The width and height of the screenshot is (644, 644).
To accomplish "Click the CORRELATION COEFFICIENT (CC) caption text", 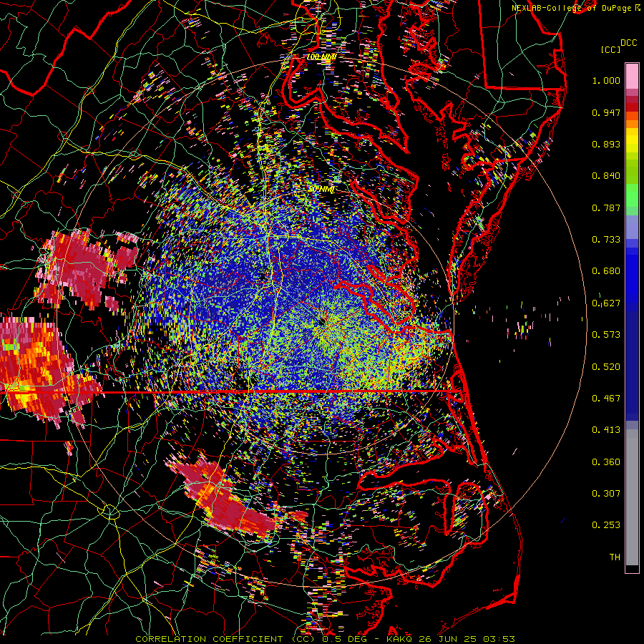I will pyautogui.click(x=225, y=639).
